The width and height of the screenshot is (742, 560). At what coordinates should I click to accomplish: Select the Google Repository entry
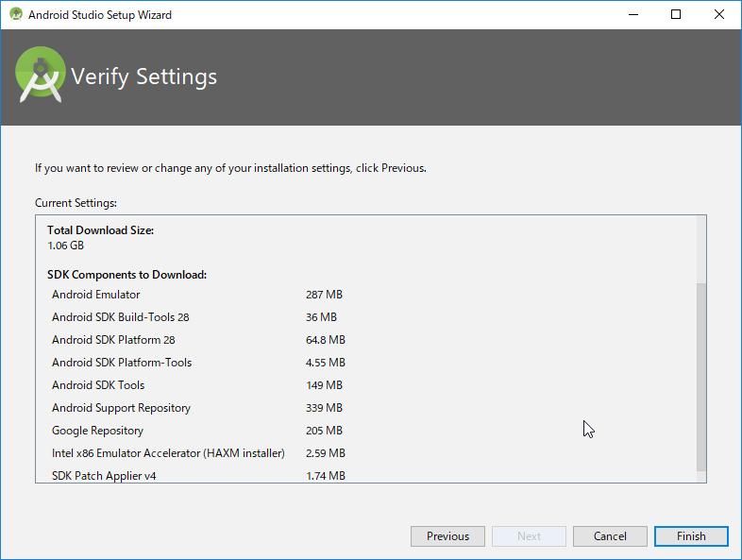[x=97, y=431]
